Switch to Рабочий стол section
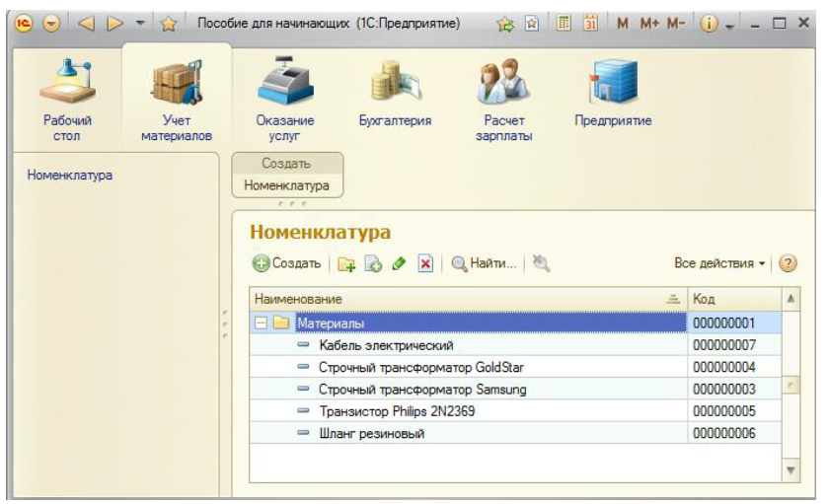Screen dimensions: 828x504 67,101
